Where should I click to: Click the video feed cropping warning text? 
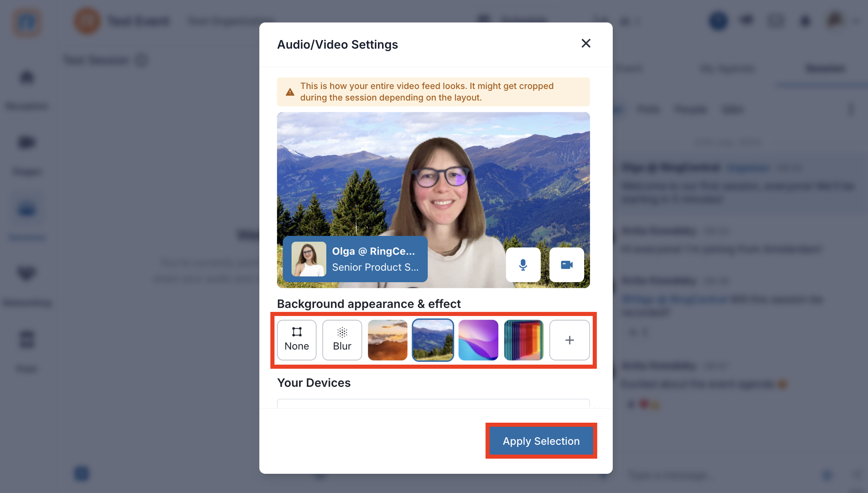tap(427, 92)
